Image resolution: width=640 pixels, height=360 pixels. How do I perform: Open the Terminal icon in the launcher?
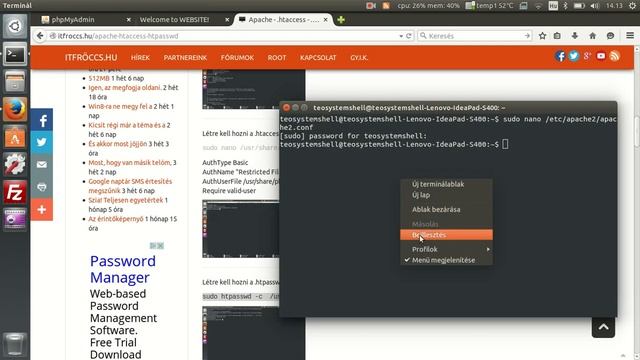pos(15,54)
